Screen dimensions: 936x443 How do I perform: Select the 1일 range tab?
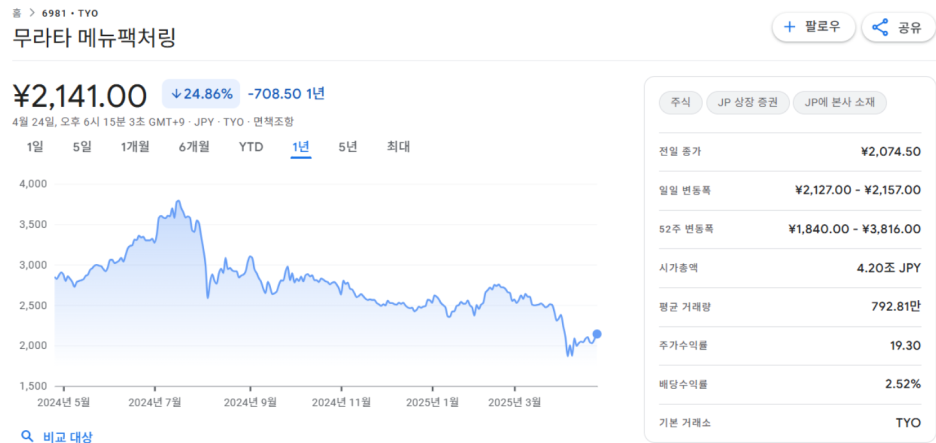pos(35,146)
